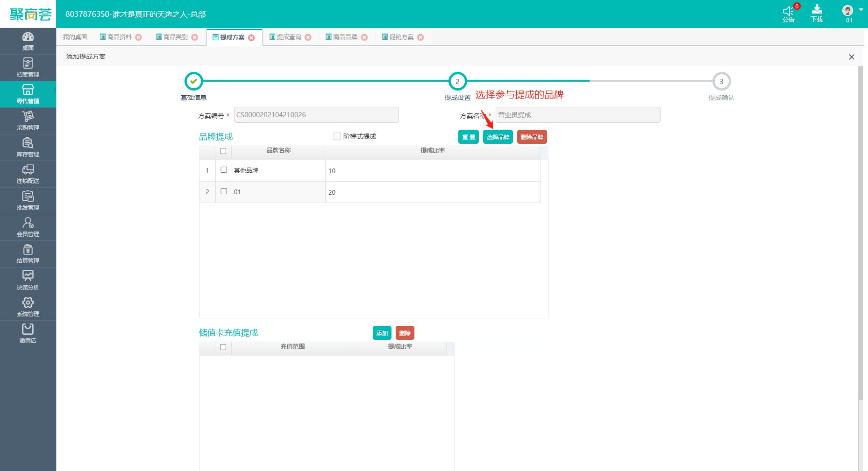Open the 公告 announcements icon
This screenshot has height=471, width=868.
(789, 14)
